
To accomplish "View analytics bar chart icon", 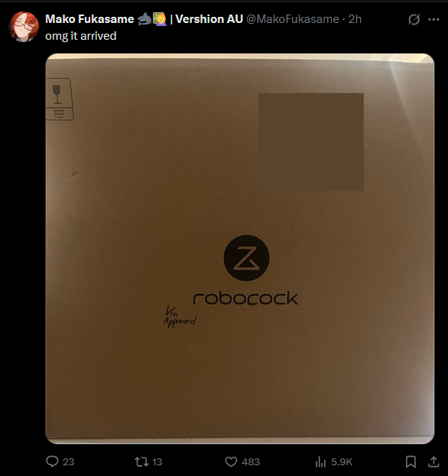I will tap(320, 462).
